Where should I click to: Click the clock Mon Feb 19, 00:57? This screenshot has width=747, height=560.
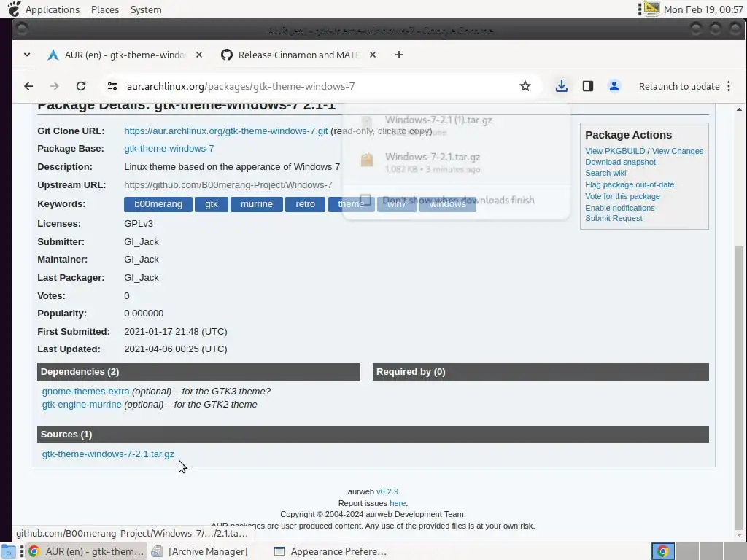point(703,9)
